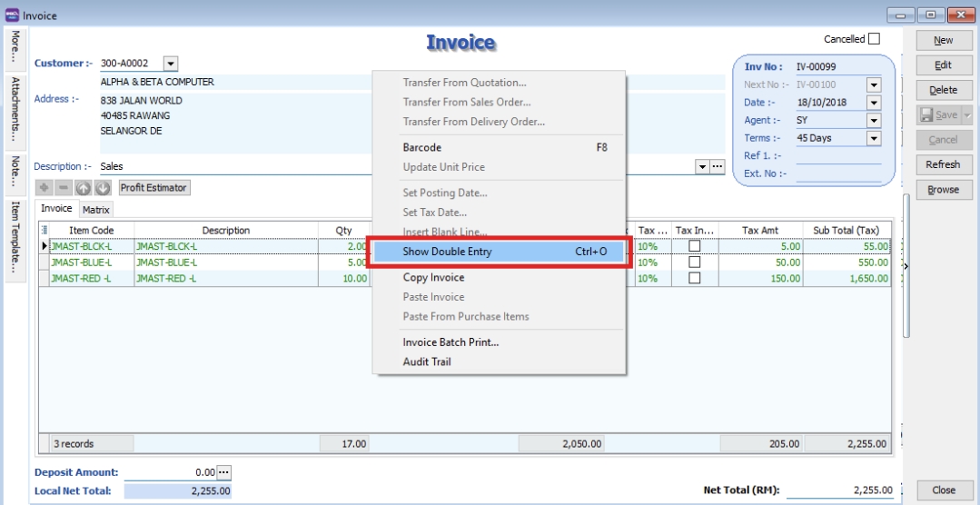Tick the Cancelled checkbox
980x505 pixels.
point(874,39)
